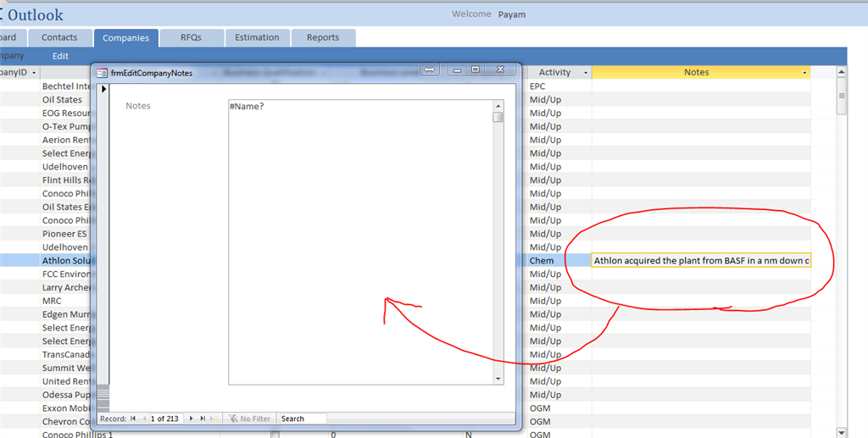
Task: Click the Athlon notes cell text
Action: click(x=701, y=260)
